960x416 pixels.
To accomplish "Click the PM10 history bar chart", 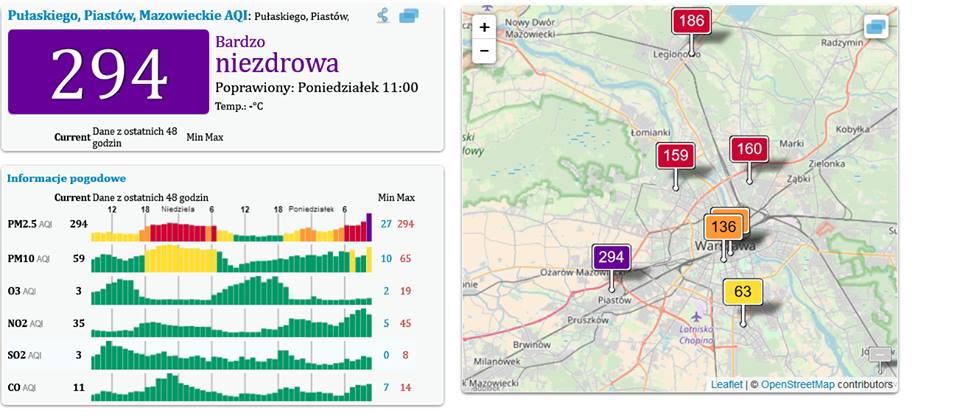I will 231,259.
